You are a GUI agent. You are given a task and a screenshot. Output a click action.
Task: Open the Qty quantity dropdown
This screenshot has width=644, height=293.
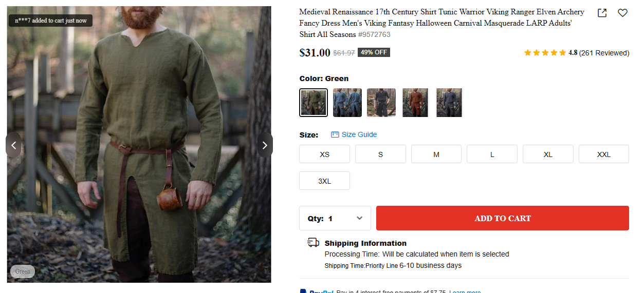tap(335, 218)
